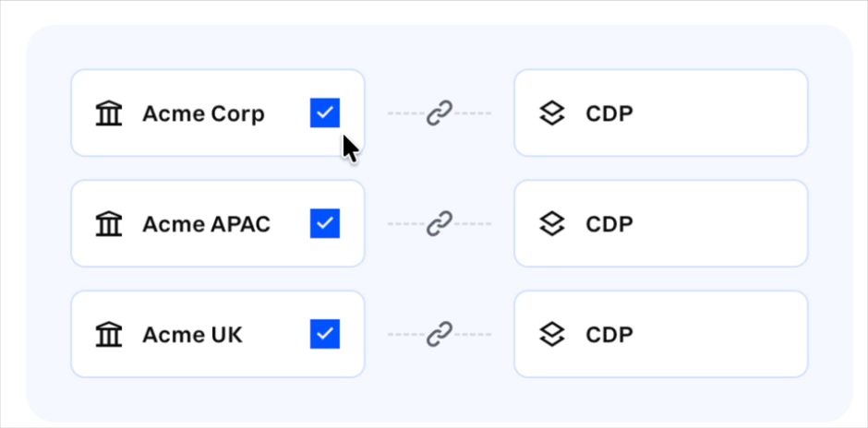Click the chain link icon in Acme APAC row

click(x=440, y=224)
